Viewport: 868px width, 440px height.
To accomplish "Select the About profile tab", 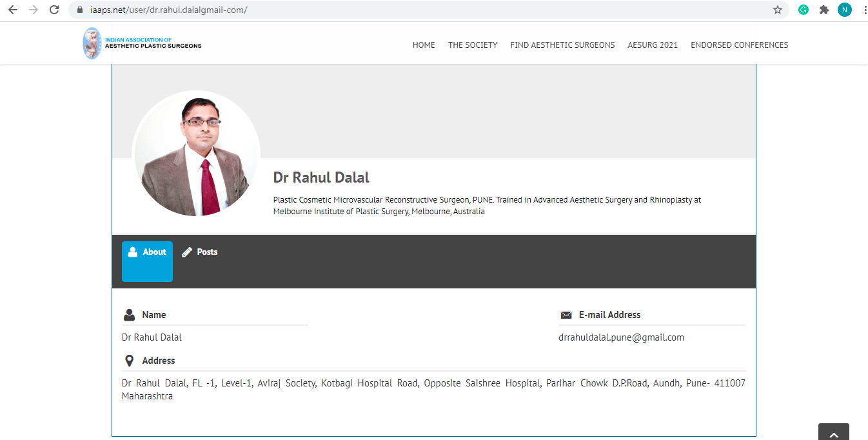I will coord(147,261).
